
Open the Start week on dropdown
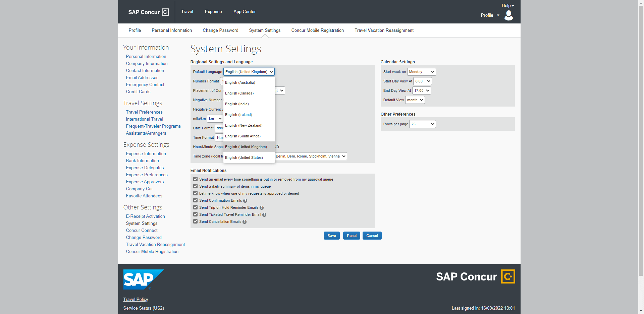click(x=422, y=72)
